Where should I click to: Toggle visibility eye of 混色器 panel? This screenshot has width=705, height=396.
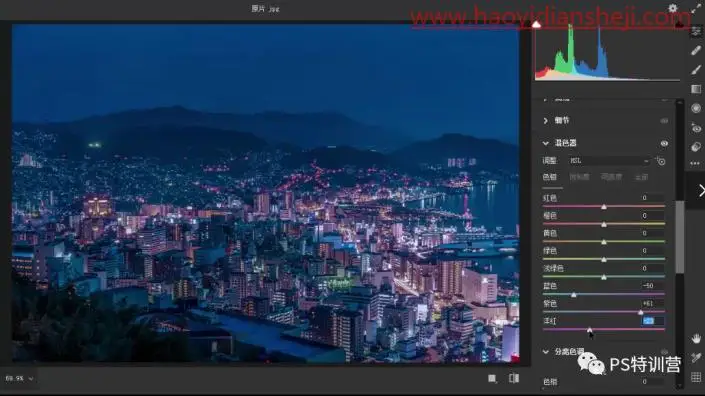pos(664,143)
